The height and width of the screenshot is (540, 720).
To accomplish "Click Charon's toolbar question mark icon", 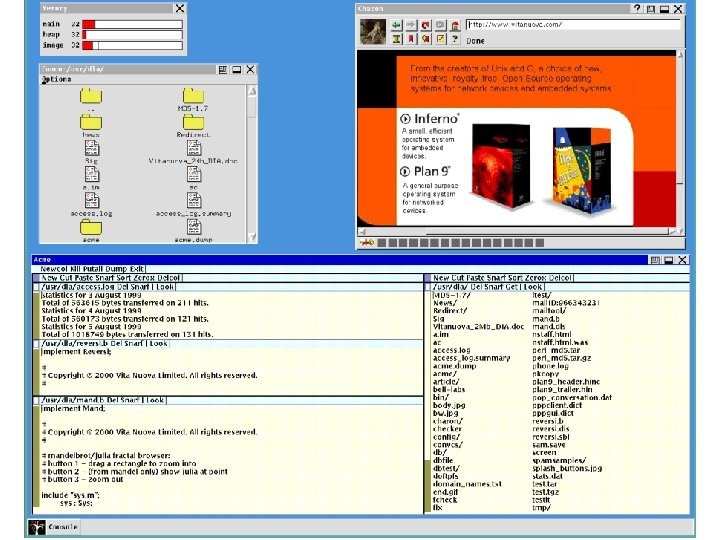I will coord(455,39).
